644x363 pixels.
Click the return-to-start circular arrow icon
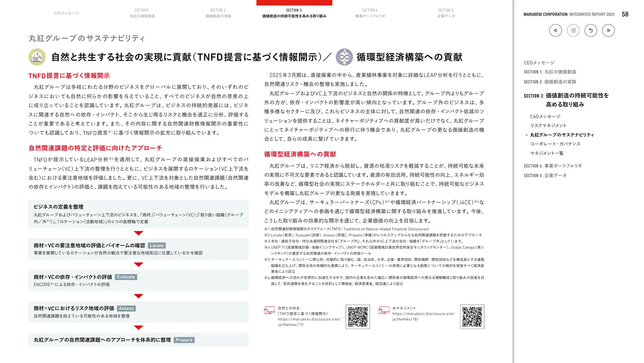[x=591, y=30]
